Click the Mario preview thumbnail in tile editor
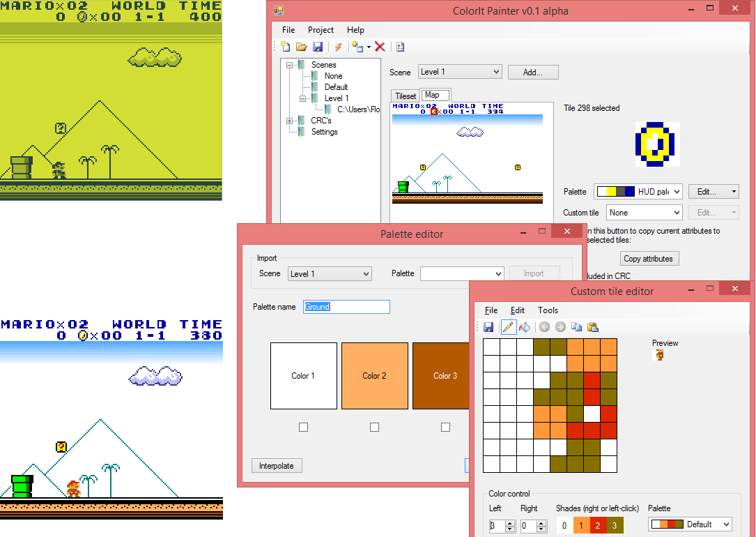This screenshot has width=756, height=537. [659, 356]
